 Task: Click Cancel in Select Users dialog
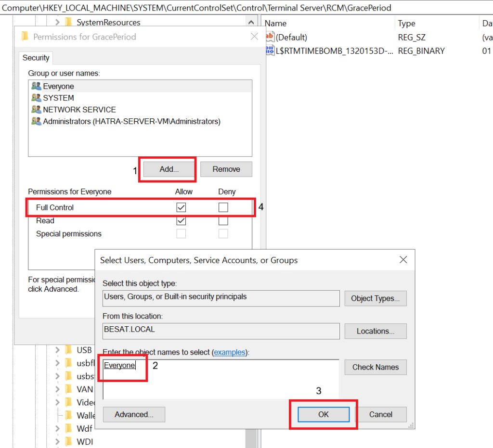click(x=381, y=415)
